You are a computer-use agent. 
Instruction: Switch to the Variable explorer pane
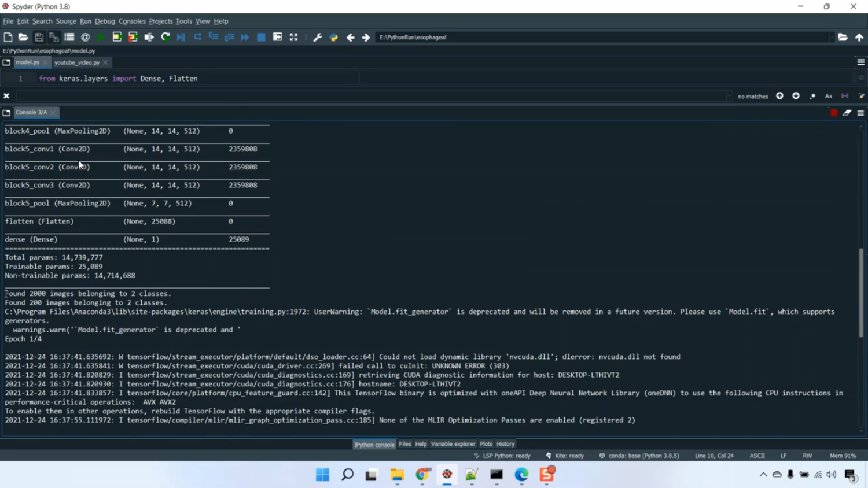(453, 444)
